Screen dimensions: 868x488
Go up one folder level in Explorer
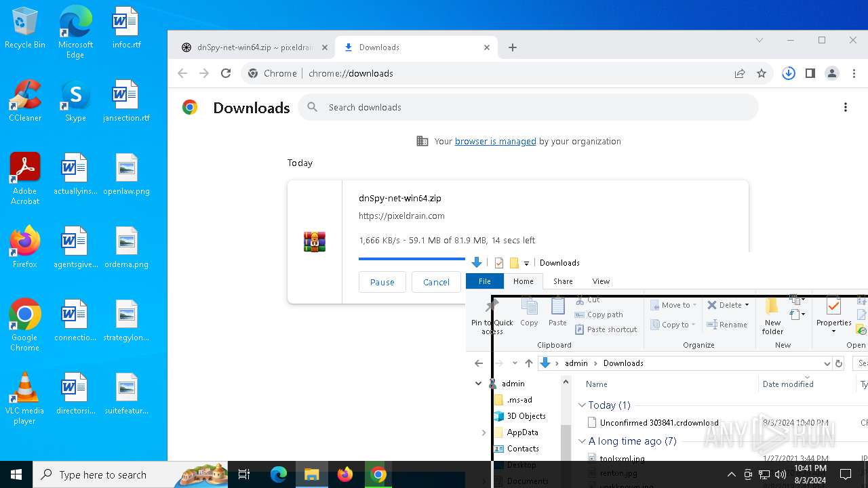(529, 363)
